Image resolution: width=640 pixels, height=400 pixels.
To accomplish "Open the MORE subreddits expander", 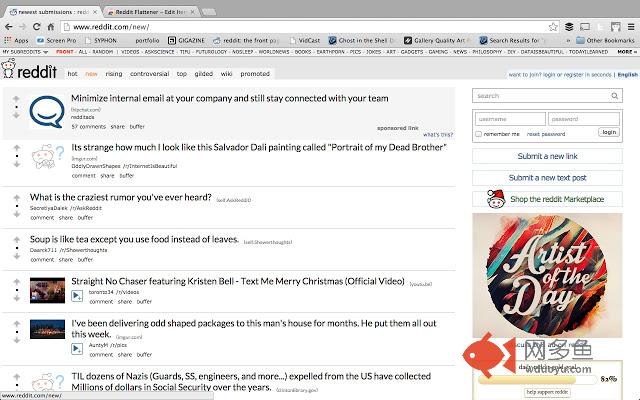I will coord(627,52).
